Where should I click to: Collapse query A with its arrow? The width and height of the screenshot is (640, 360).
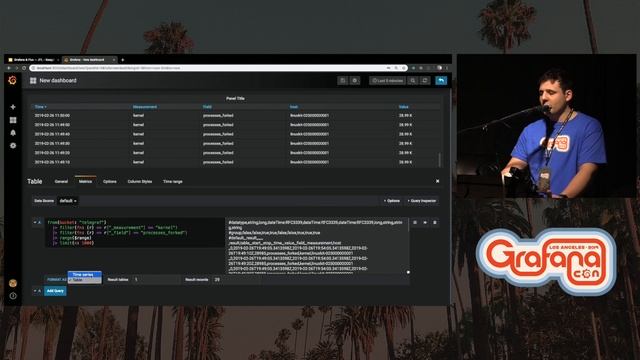(x=35, y=222)
